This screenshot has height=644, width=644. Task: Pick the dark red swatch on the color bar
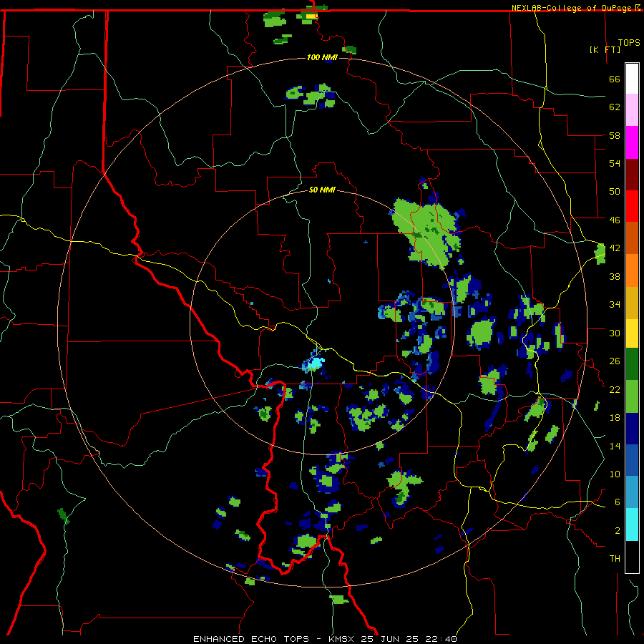[x=632, y=174]
